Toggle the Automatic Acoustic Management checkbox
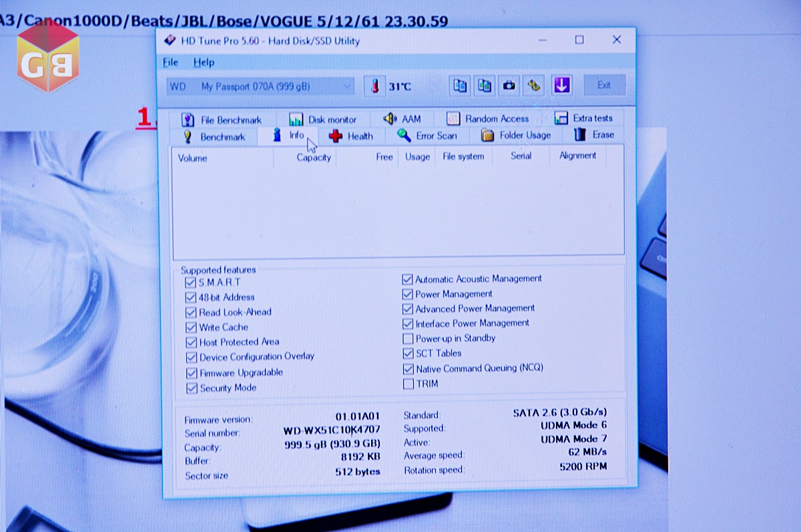The image size is (801, 532). coord(408,279)
